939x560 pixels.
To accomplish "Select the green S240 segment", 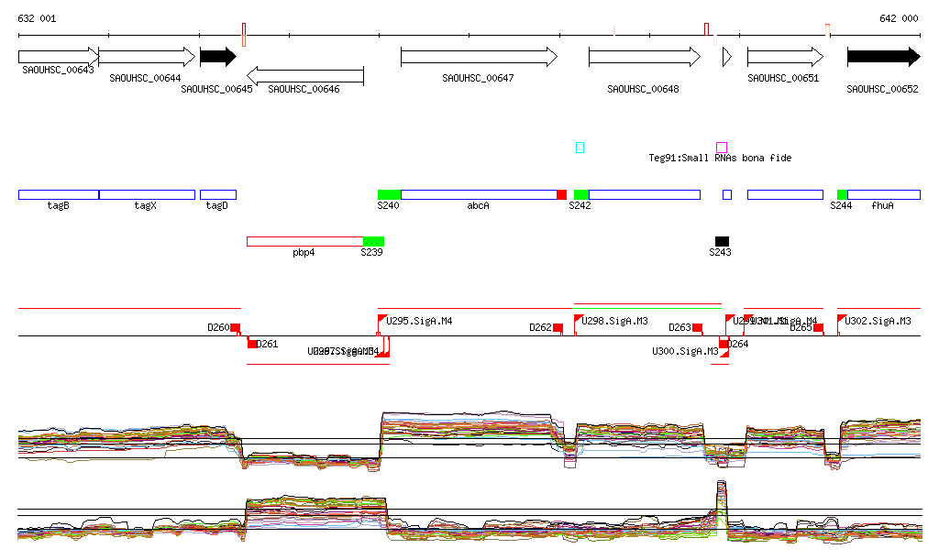I will (389, 194).
